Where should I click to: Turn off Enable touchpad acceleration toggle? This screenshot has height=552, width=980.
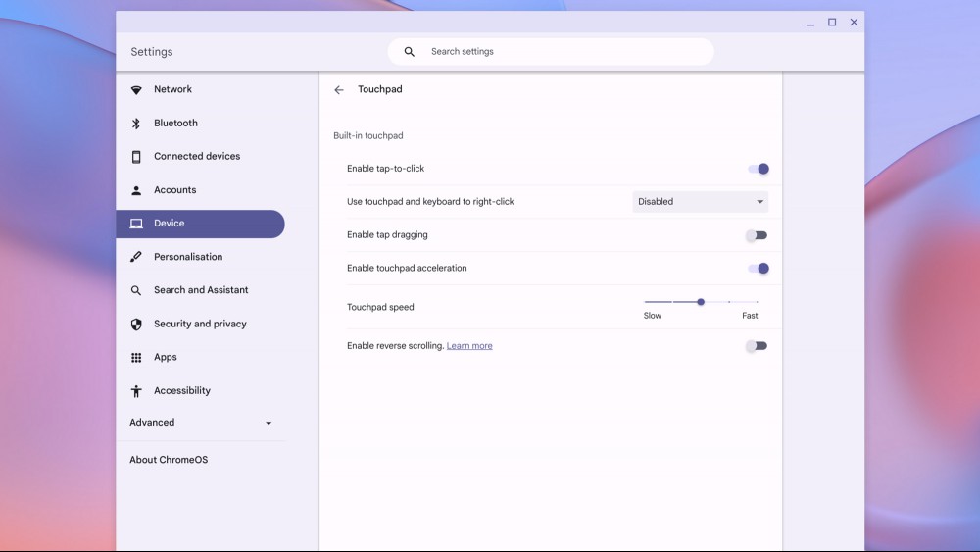tap(759, 269)
